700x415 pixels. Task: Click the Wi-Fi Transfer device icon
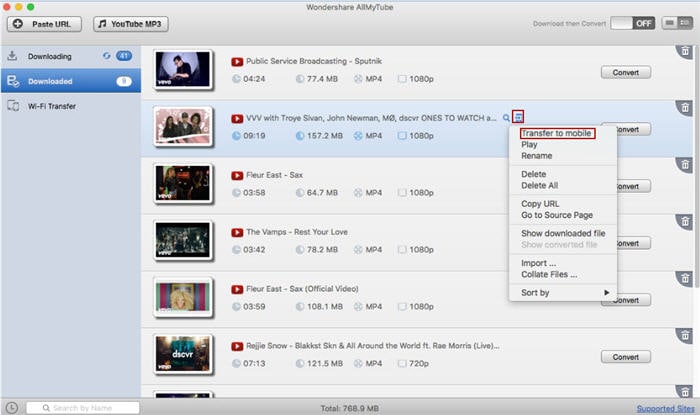(13, 106)
